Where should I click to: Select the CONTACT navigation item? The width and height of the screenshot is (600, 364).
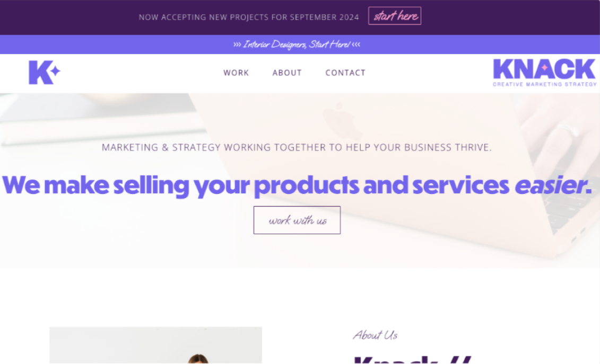point(345,73)
